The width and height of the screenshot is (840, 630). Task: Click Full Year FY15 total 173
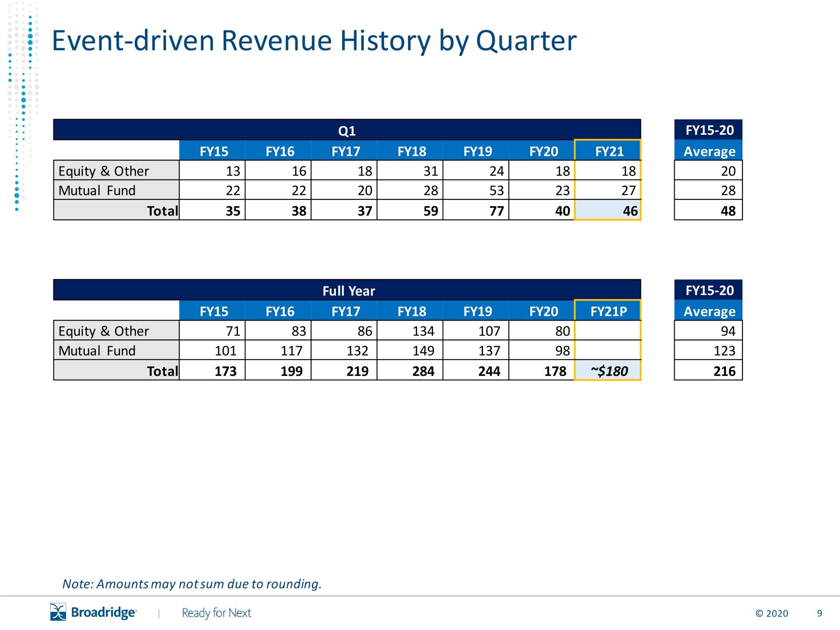point(212,371)
